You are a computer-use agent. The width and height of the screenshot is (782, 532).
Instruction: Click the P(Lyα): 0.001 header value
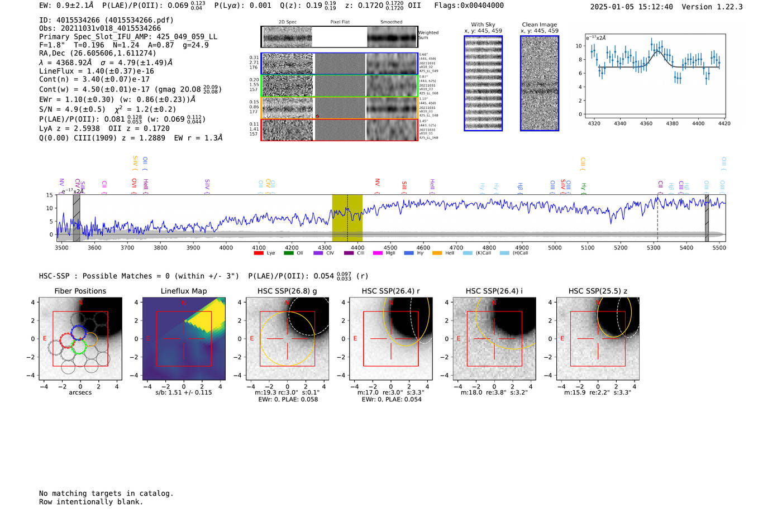243,6
